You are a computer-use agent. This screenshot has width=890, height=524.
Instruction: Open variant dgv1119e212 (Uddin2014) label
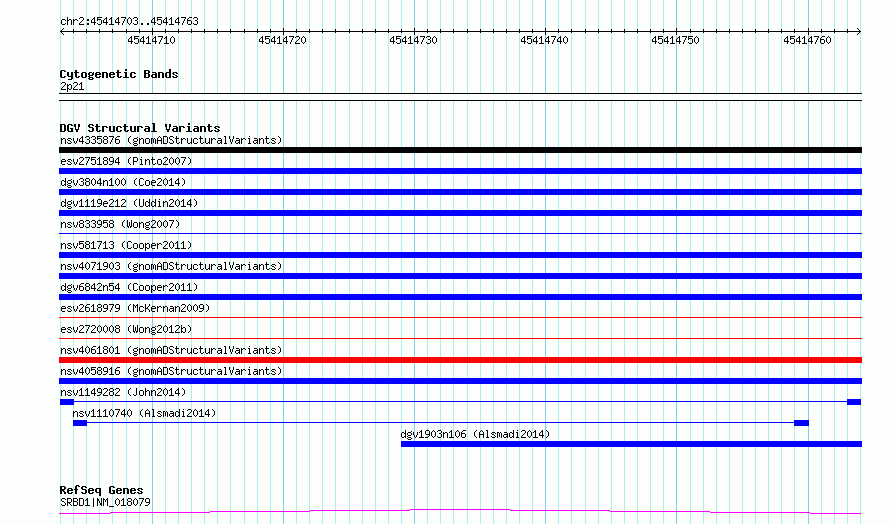pos(129,203)
